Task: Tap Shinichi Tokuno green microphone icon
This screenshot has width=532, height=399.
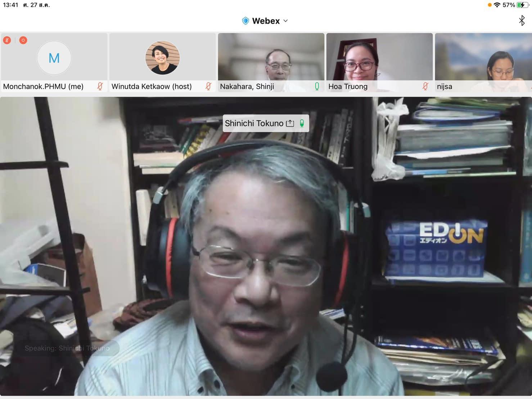Action: coord(302,123)
